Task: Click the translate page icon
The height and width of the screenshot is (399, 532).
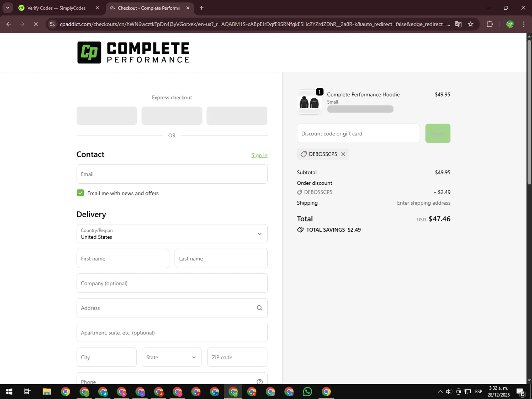Action: [458, 24]
